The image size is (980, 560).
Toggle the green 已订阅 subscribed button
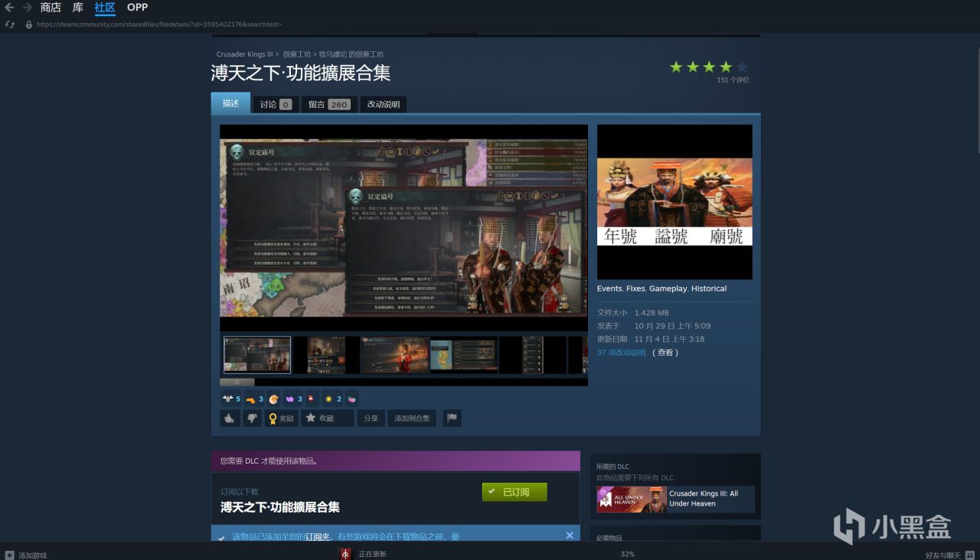(x=514, y=492)
